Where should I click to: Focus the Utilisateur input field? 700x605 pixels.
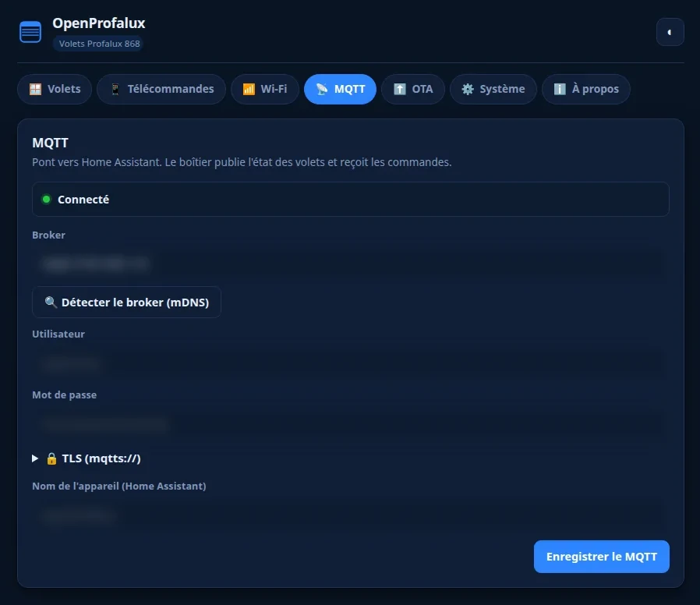(351, 363)
